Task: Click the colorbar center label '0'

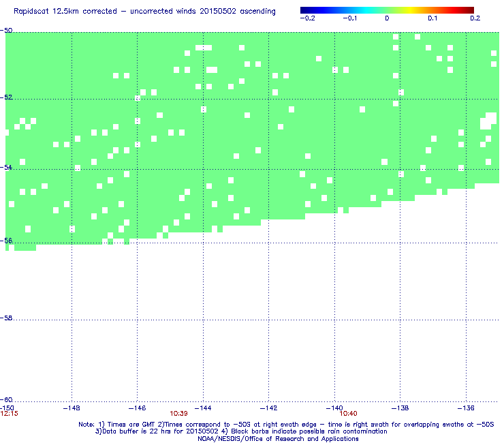Action: [387, 18]
